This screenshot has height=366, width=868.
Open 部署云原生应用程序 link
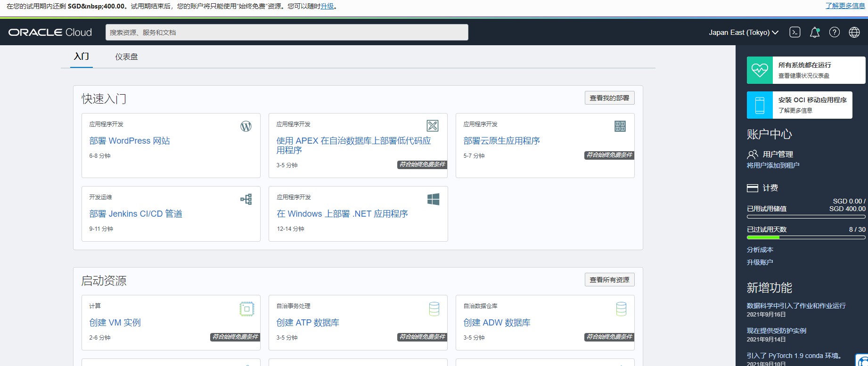click(x=502, y=141)
